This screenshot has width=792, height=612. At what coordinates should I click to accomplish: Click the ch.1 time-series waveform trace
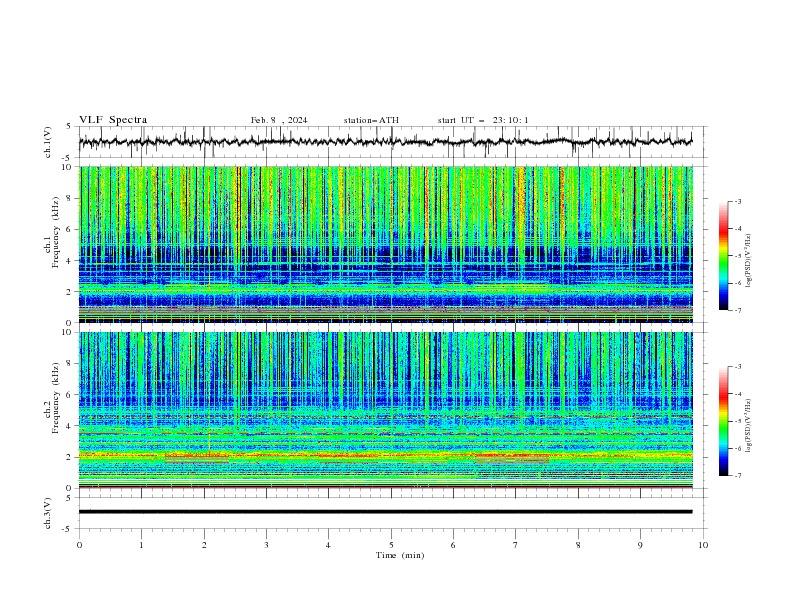[385, 142]
